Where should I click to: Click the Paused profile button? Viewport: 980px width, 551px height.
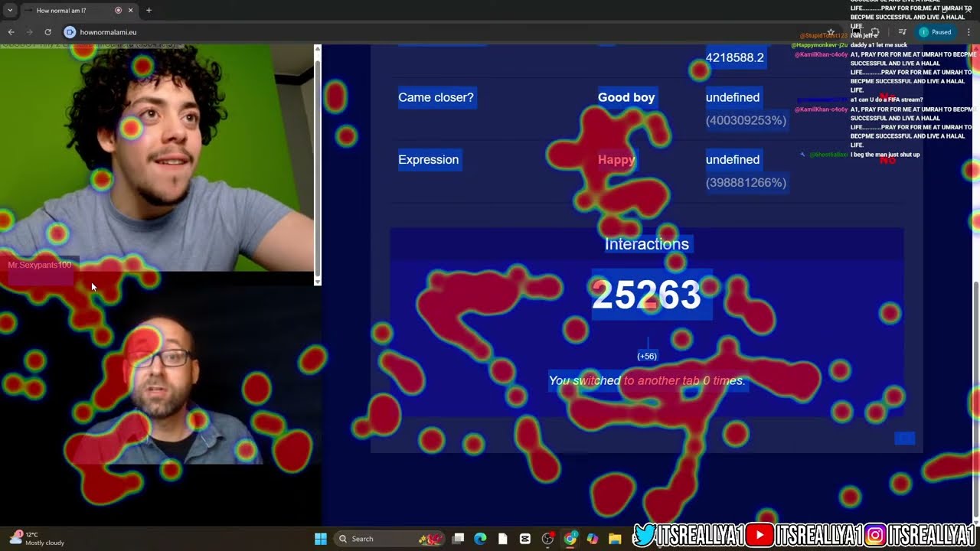(936, 32)
